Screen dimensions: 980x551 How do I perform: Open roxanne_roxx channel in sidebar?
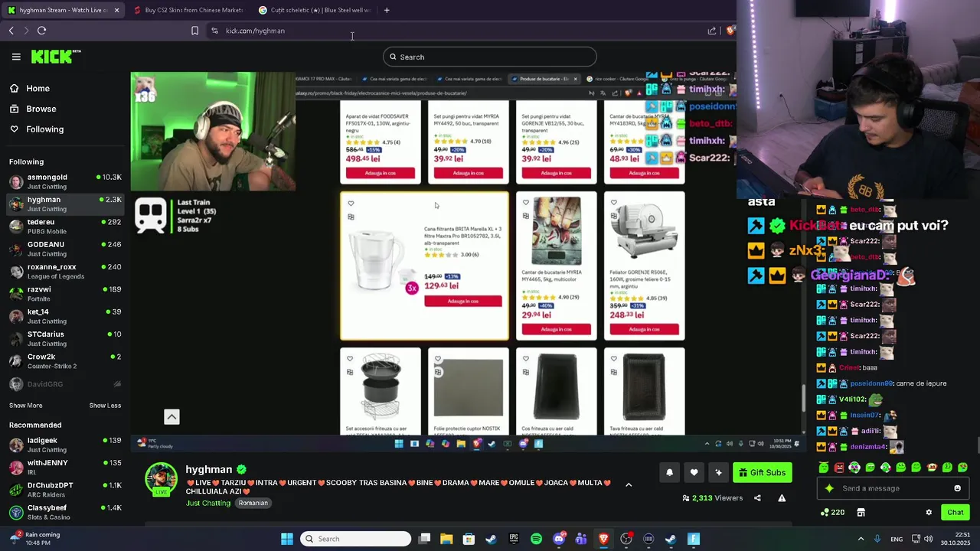[x=65, y=271]
